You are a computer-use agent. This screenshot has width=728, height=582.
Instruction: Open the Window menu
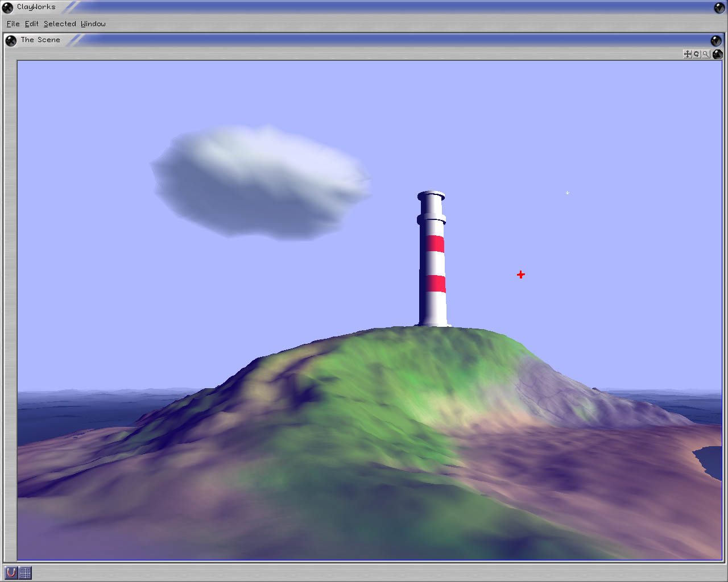93,24
